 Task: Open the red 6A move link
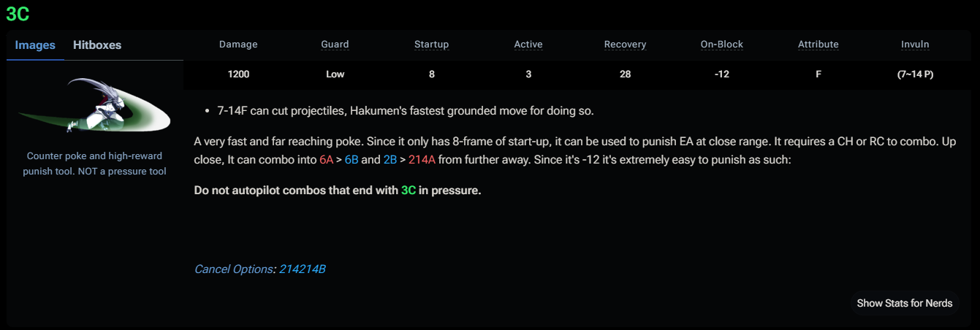coord(327,158)
